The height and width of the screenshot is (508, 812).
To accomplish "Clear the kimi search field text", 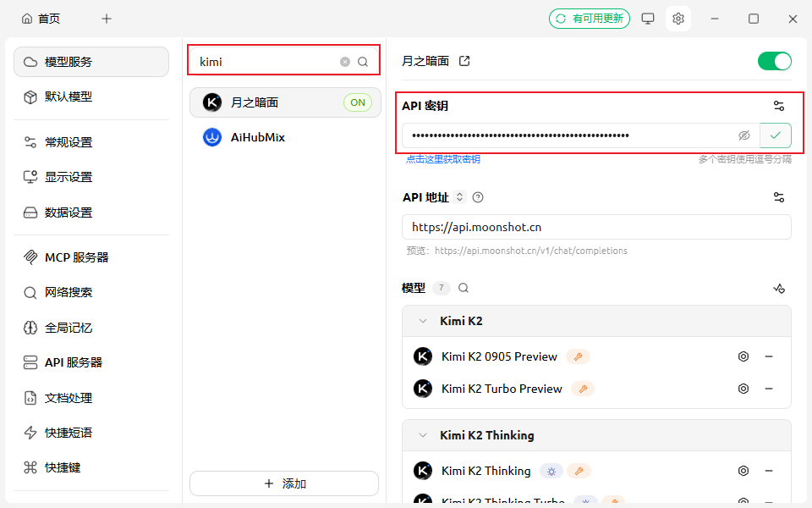I will pyautogui.click(x=345, y=62).
